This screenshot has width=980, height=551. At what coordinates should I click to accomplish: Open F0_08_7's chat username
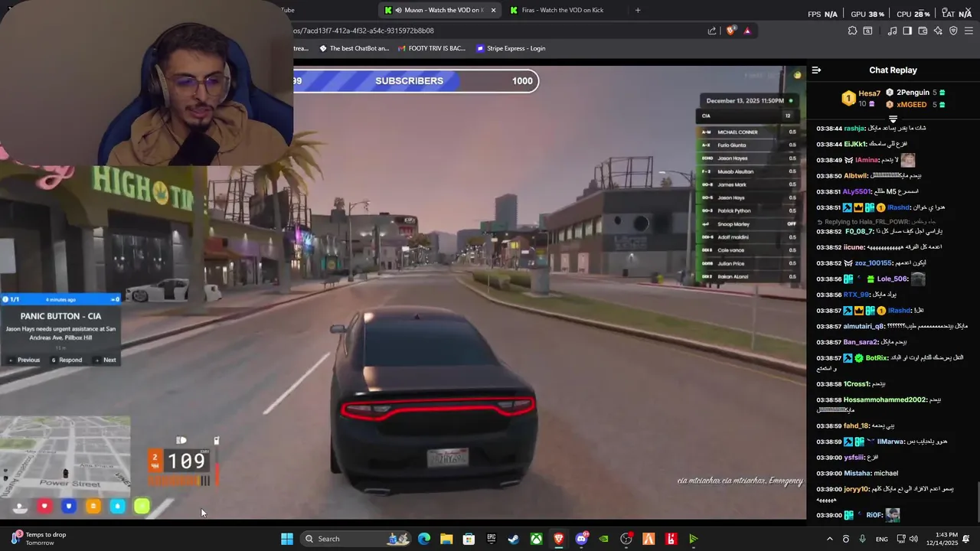point(859,231)
